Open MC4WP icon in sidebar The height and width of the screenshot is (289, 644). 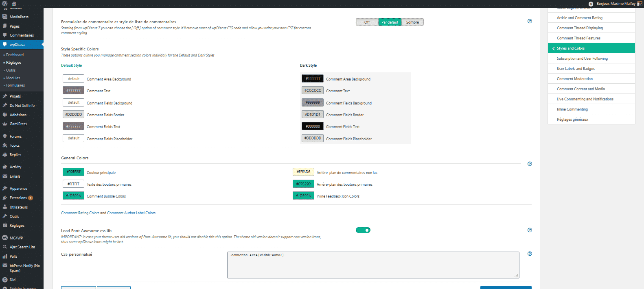(x=5, y=238)
